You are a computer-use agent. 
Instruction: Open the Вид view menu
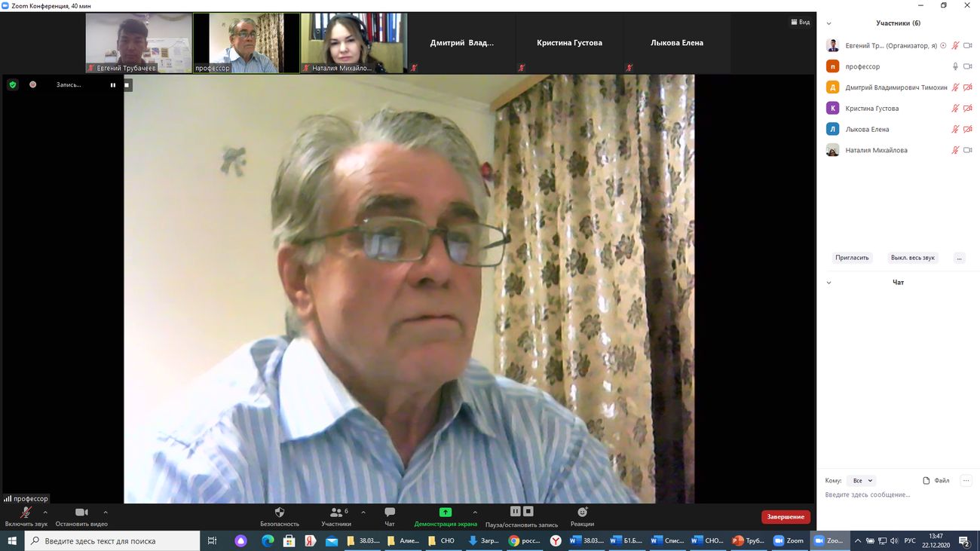801,22
